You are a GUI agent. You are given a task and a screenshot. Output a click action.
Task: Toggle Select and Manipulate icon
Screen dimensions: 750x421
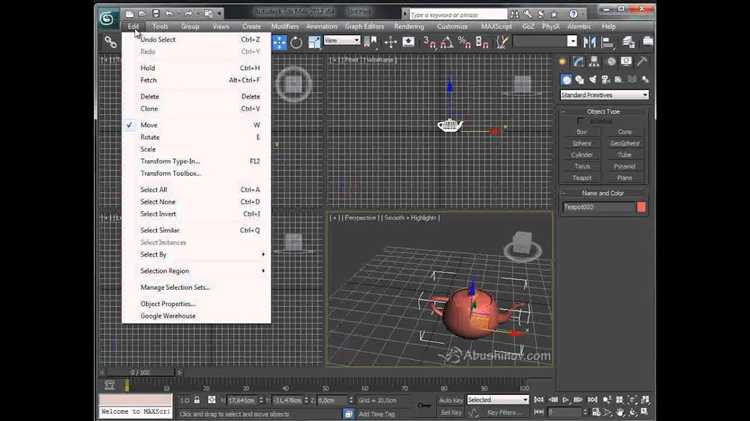390,43
